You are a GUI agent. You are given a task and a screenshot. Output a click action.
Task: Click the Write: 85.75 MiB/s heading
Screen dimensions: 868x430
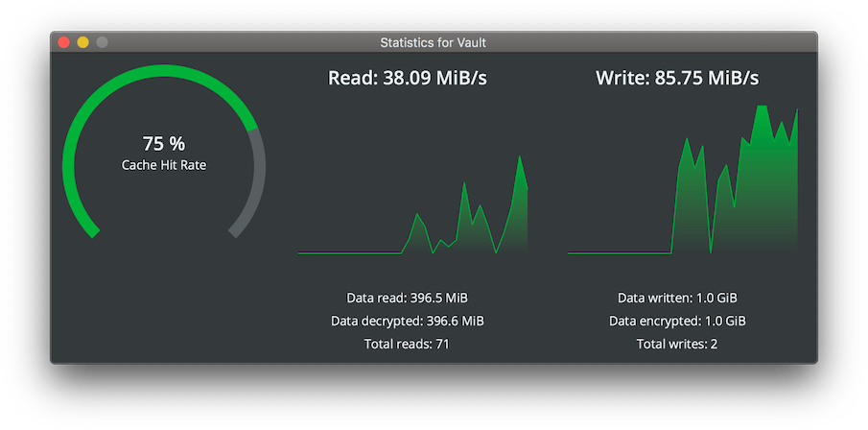click(x=677, y=78)
